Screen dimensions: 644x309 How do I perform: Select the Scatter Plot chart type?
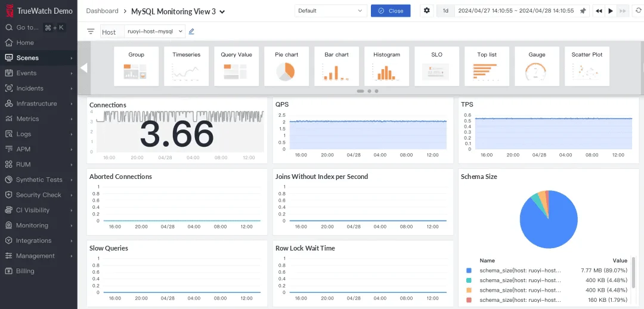587,66
